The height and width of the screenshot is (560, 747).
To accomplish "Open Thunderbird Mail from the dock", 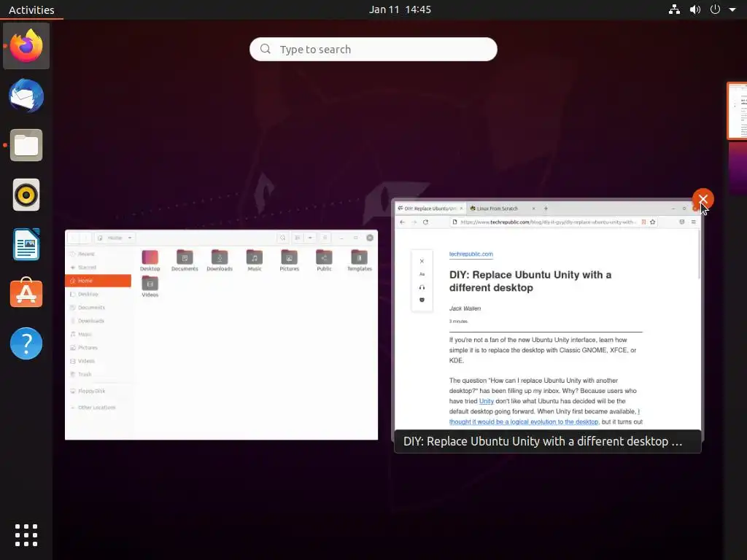I will click(x=26, y=96).
